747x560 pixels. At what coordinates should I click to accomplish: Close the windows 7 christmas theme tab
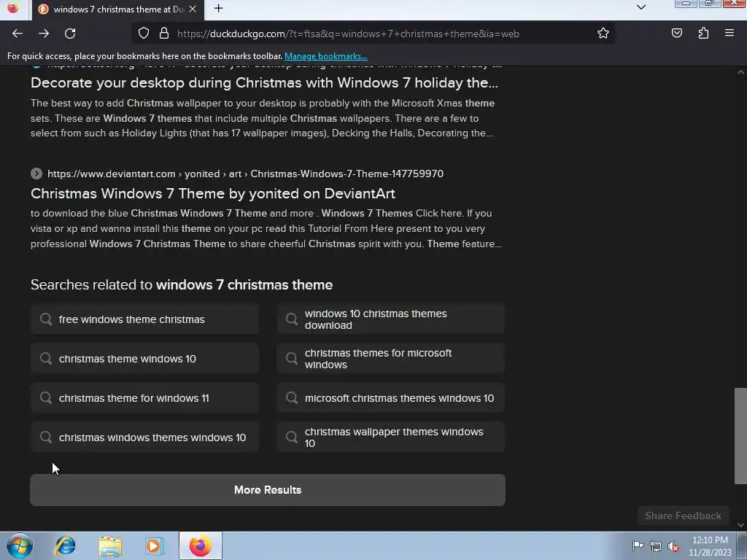click(193, 9)
